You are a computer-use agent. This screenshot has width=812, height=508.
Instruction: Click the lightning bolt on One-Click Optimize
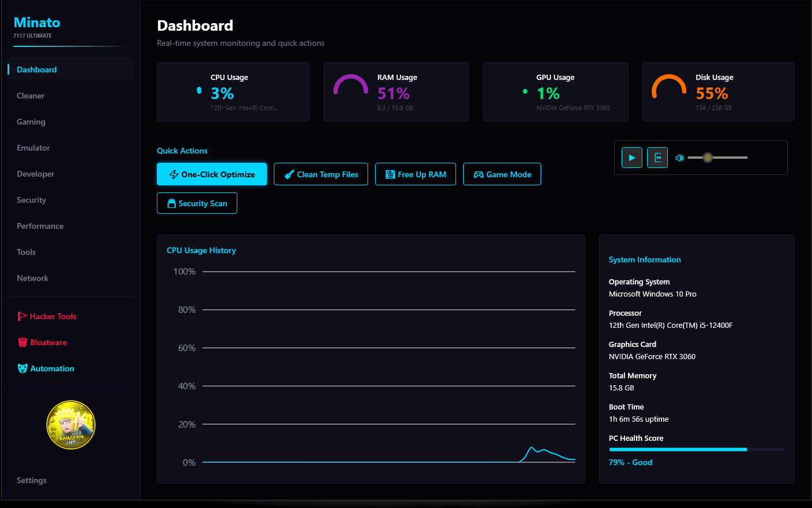pyautogui.click(x=172, y=174)
